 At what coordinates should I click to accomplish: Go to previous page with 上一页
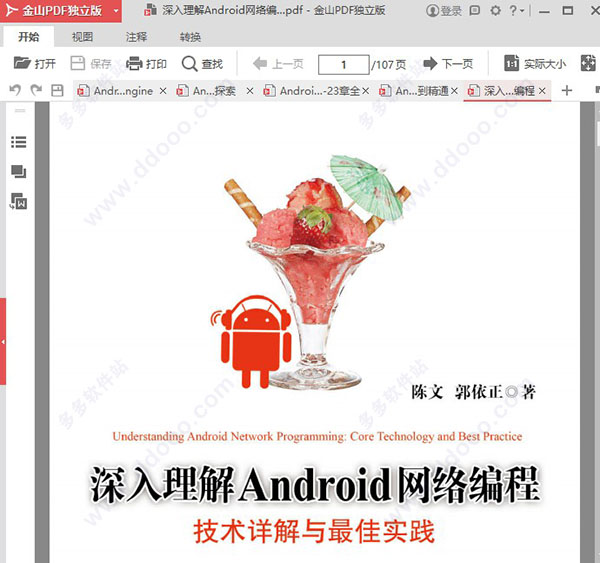[278, 64]
